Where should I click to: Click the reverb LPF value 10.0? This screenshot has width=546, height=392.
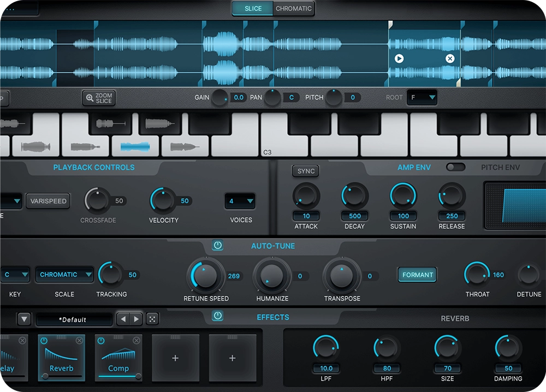tap(326, 369)
